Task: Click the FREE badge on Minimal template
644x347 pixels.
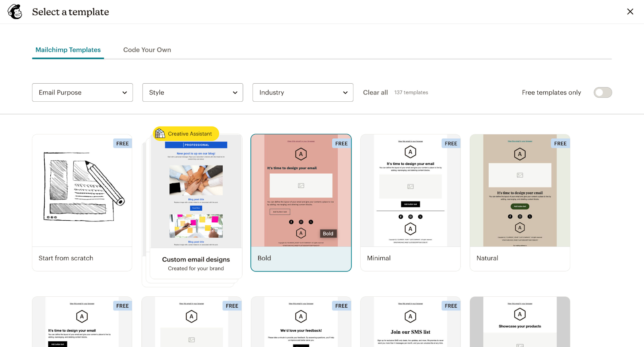Action: 451,144
